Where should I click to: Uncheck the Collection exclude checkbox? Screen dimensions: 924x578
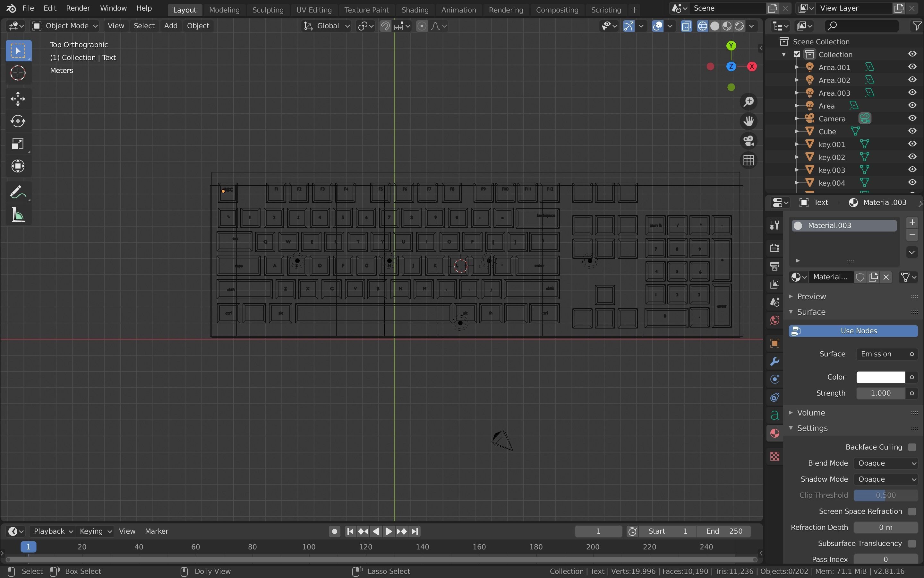(x=797, y=54)
